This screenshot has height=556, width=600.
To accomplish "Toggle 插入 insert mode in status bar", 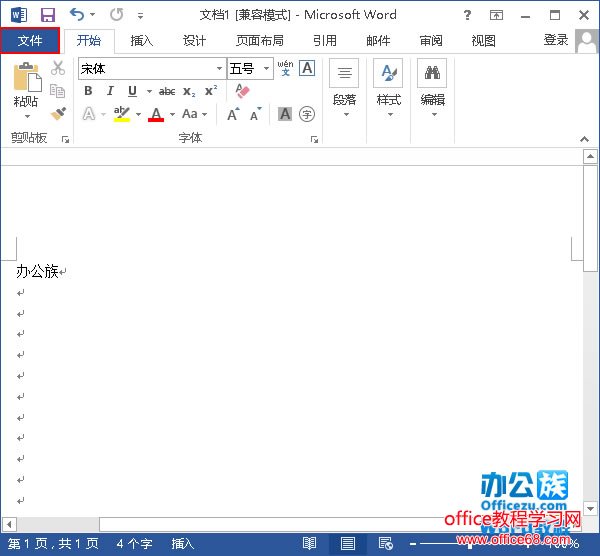I will (183, 543).
